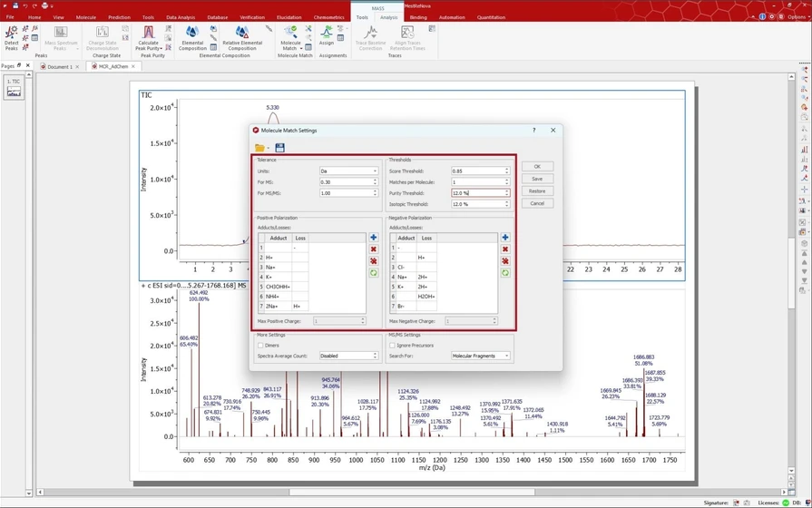
Task: Run Molecule Match from ribbon
Action: point(290,38)
